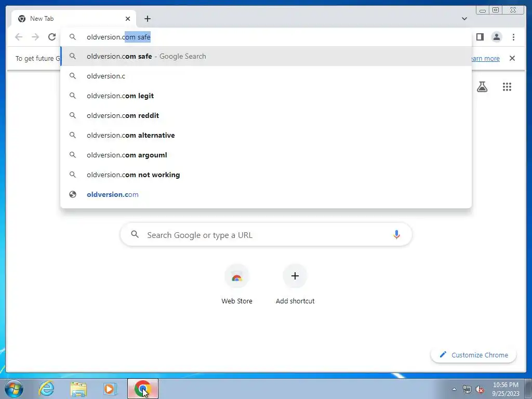
Task: Open Windows Explorer from the taskbar
Action: 78,389
